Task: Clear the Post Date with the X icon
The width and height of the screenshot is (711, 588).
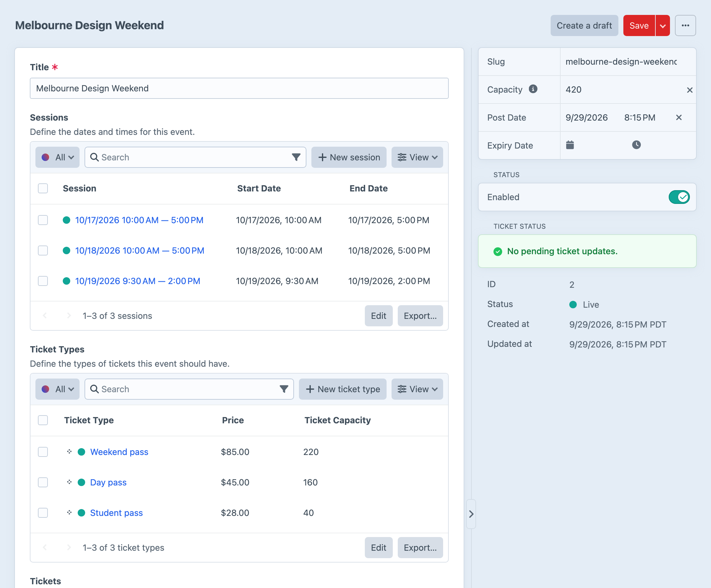Action: click(678, 117)
